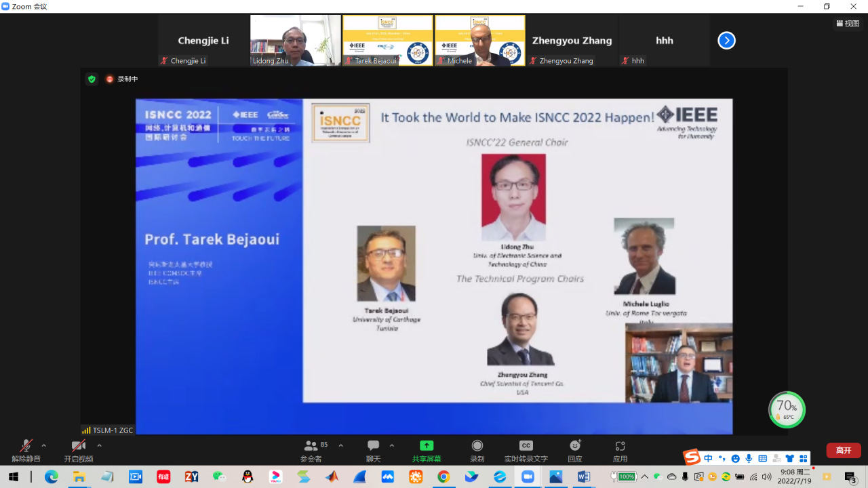The height and width of the screenshot is (488, 868).
Task: Open the 应用 (Apps) panel
Action: pos(620,448)
